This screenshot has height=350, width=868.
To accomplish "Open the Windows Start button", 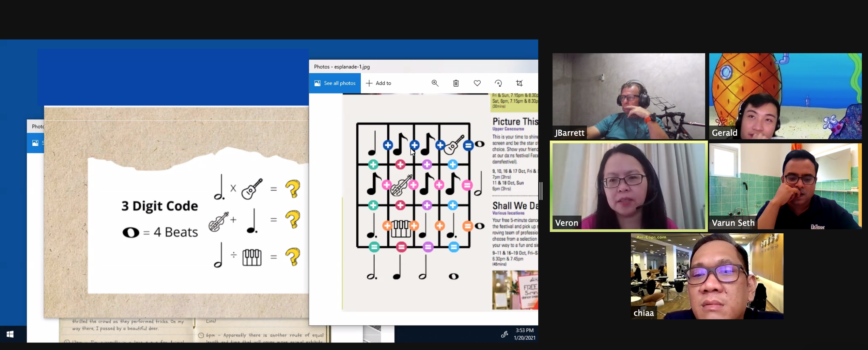I will (10, 334).
